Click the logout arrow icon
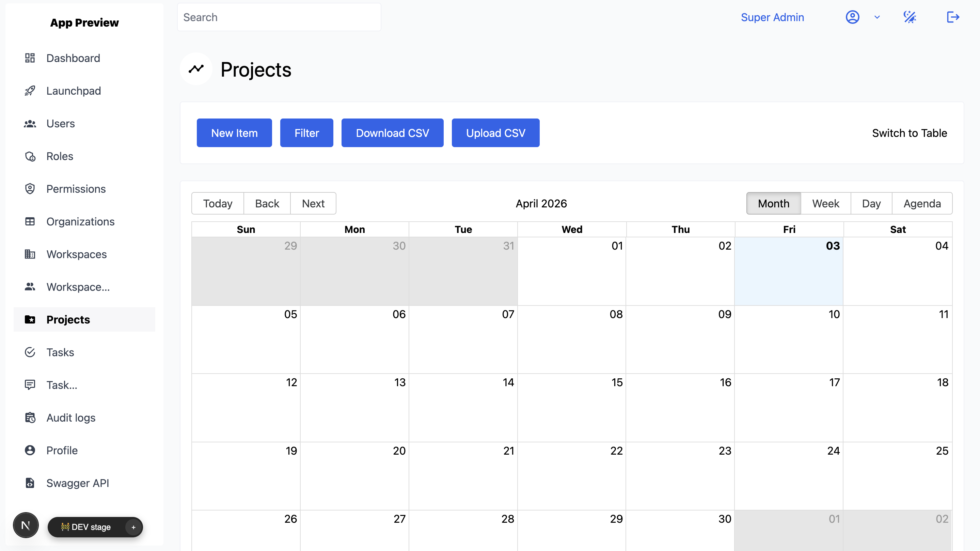The image size is (980, 551). (x=953, y=17)
